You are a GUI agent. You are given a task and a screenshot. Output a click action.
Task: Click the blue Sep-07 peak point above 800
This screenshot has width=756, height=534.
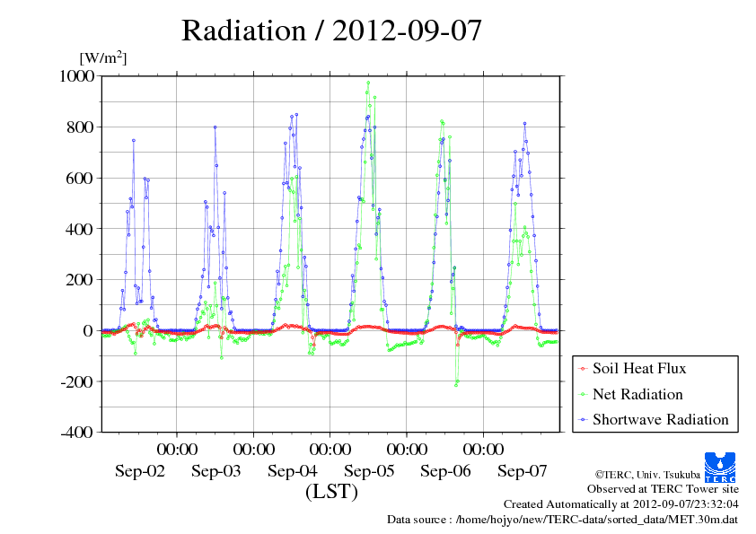(524, 124)
